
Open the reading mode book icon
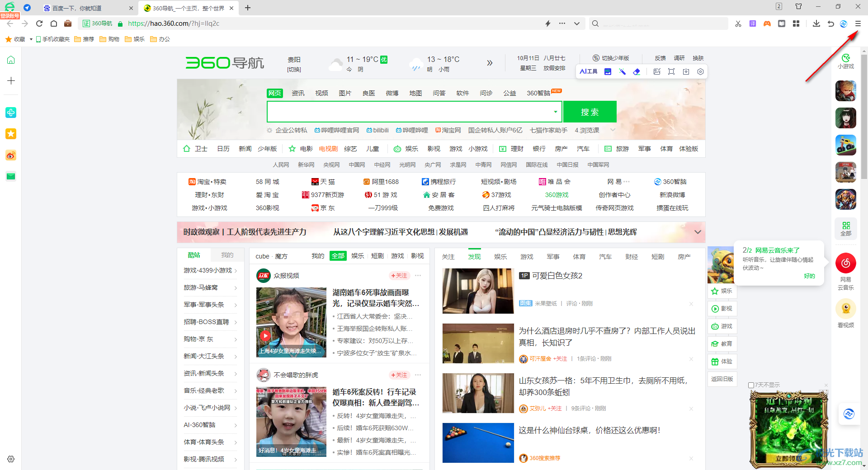click(782, 23)
